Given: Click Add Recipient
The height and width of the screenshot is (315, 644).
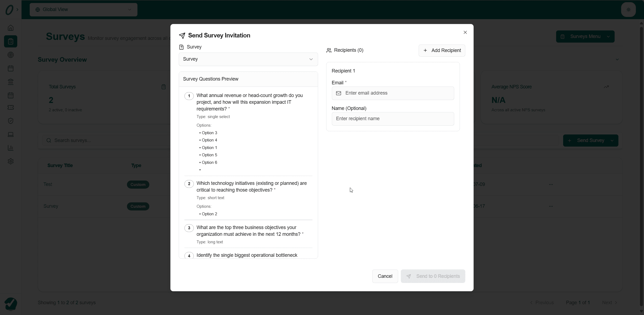Looking at the screenshot, I should pyautogui.click(x=442, y=50).
